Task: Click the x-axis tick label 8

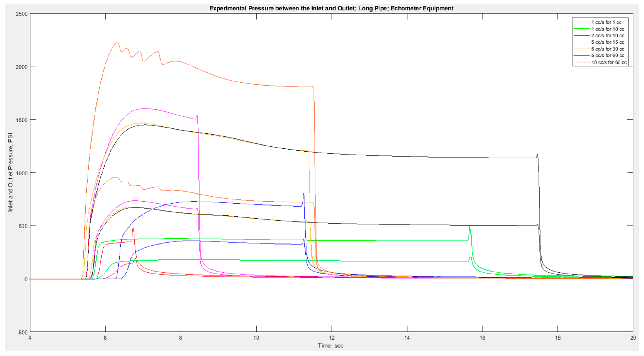Action: click(181, 338)
